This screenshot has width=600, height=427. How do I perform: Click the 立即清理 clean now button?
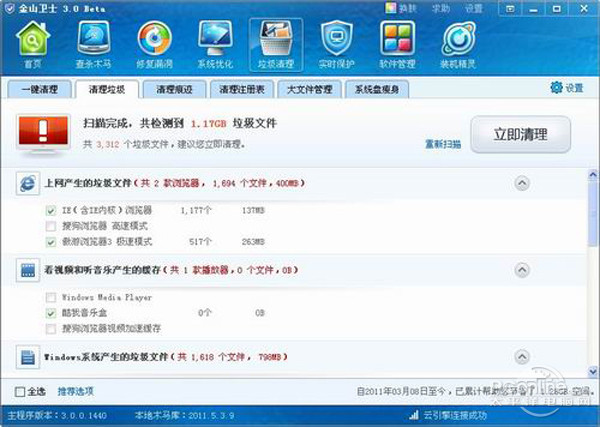(x=520, y=134)
